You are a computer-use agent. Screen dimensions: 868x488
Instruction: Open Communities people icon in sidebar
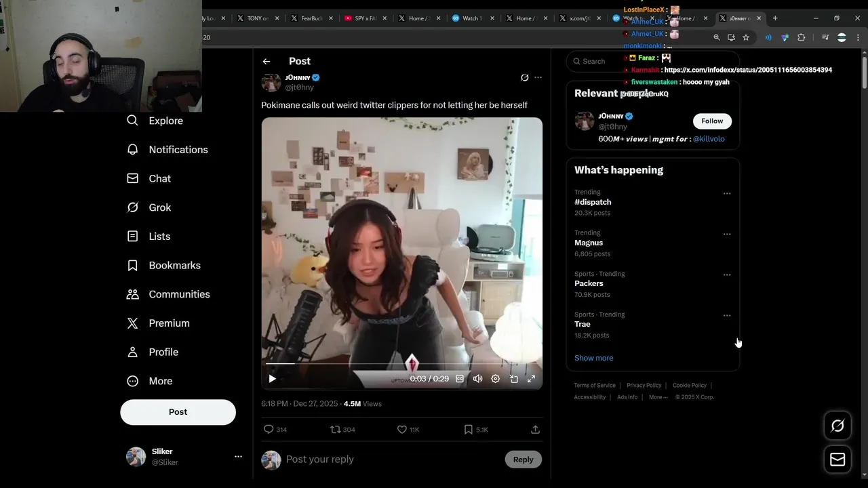pyautogui.click(x=133, y=294)
